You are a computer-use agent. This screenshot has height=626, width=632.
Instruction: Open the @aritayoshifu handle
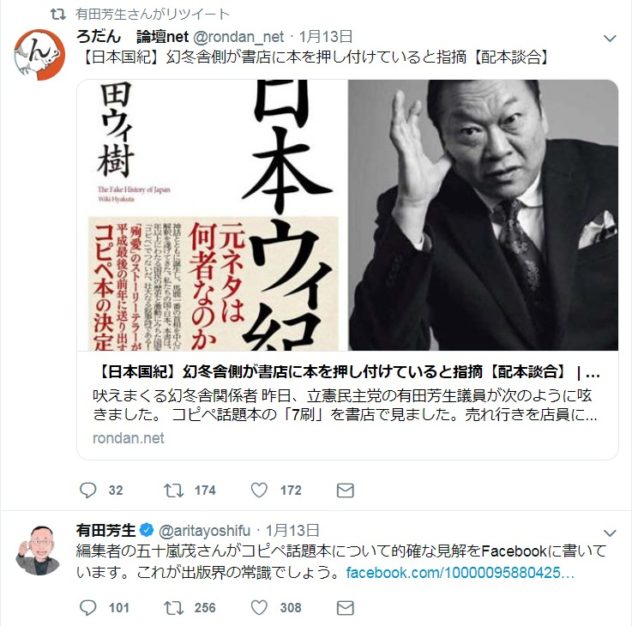205,530
